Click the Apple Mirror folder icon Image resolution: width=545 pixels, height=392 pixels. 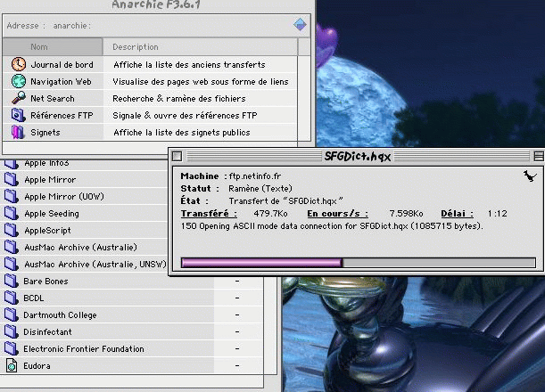coord(11,179)
